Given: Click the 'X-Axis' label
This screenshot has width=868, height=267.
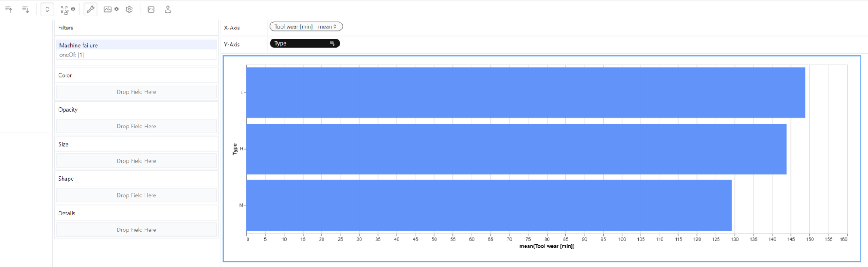Looking at the screenshot, I should (x=232, y=28).
